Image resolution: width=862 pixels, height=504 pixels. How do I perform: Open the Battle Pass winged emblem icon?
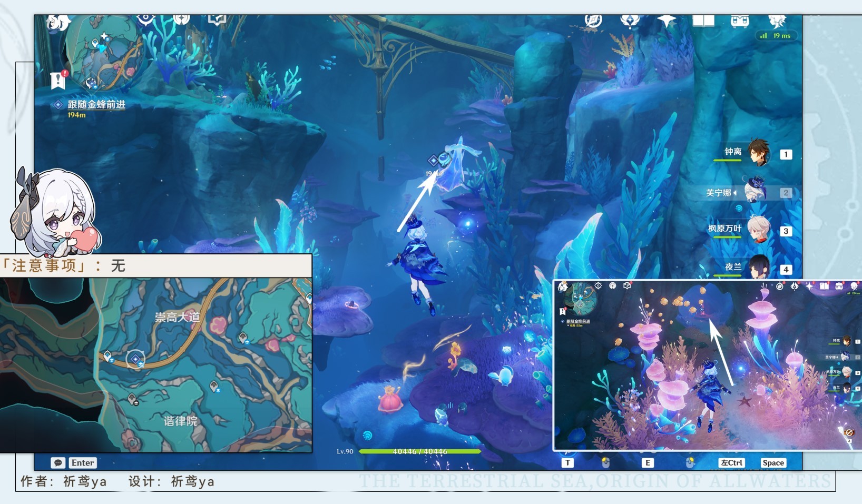click(630, 21)
